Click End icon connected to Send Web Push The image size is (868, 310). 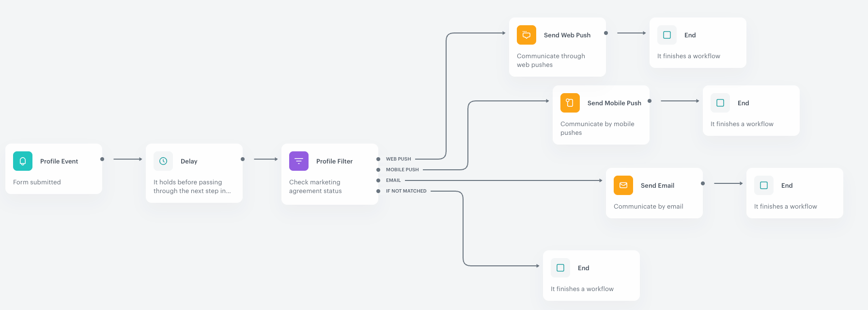[x=667, y=35]
